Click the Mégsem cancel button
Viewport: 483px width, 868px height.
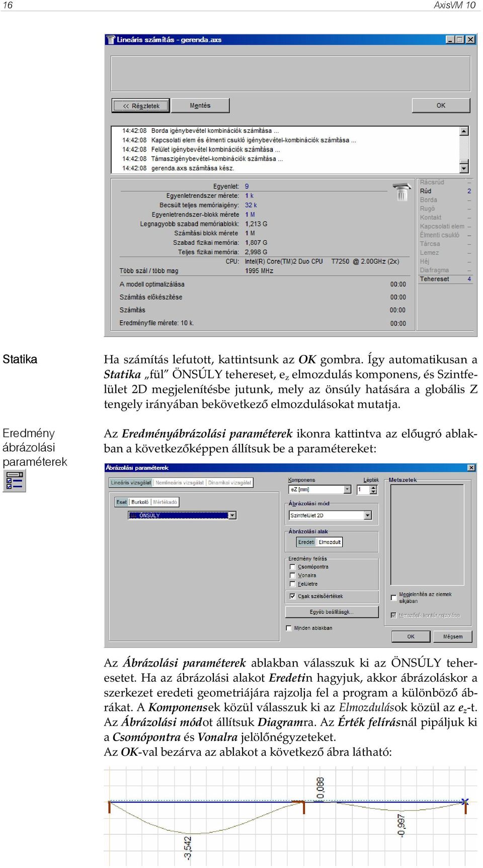coord(453,636)
